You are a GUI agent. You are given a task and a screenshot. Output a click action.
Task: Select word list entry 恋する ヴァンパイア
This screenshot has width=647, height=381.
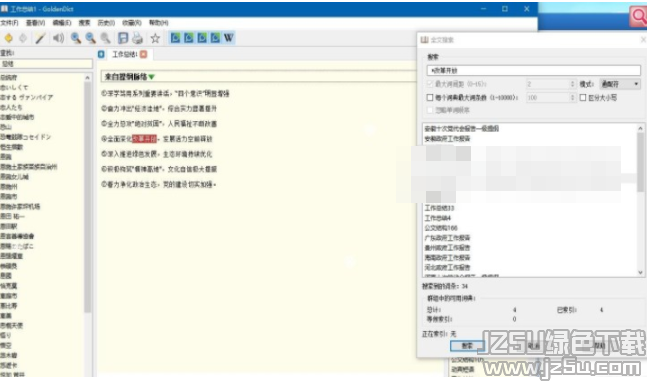pos(26,97)
